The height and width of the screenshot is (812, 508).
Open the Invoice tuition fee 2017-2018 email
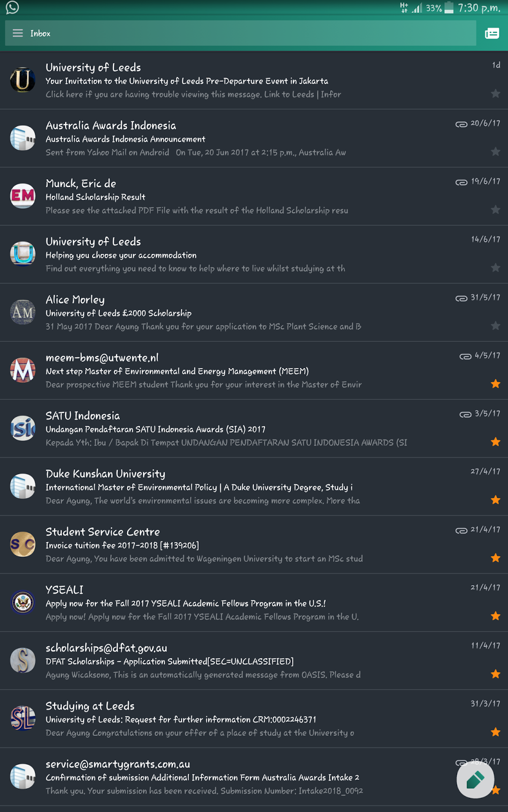(x=254, y=545)
